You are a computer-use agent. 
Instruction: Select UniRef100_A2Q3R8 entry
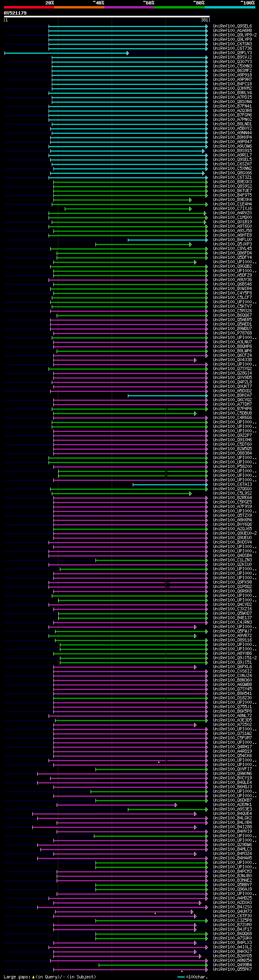pyautogui.click(x=232, y=111)
